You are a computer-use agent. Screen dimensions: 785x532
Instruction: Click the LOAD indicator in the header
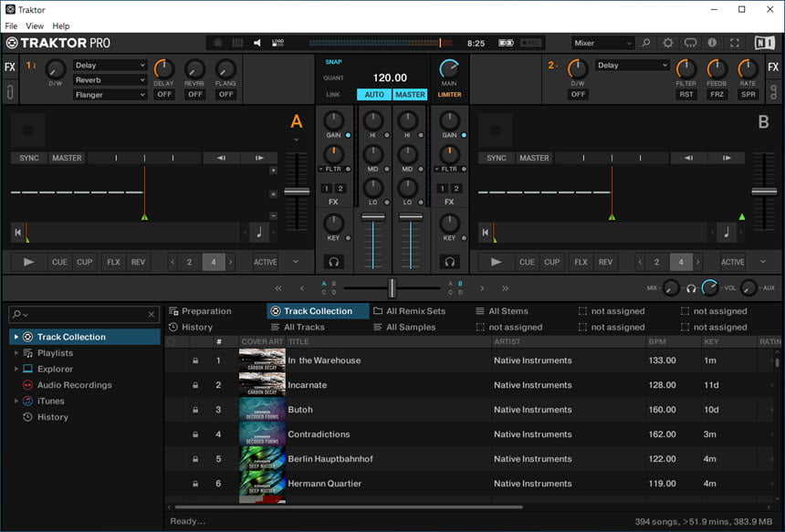277,43
